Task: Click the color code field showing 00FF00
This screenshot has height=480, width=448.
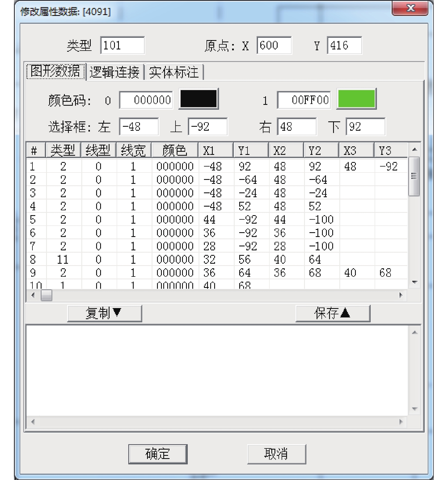Action: click(304, 100)
